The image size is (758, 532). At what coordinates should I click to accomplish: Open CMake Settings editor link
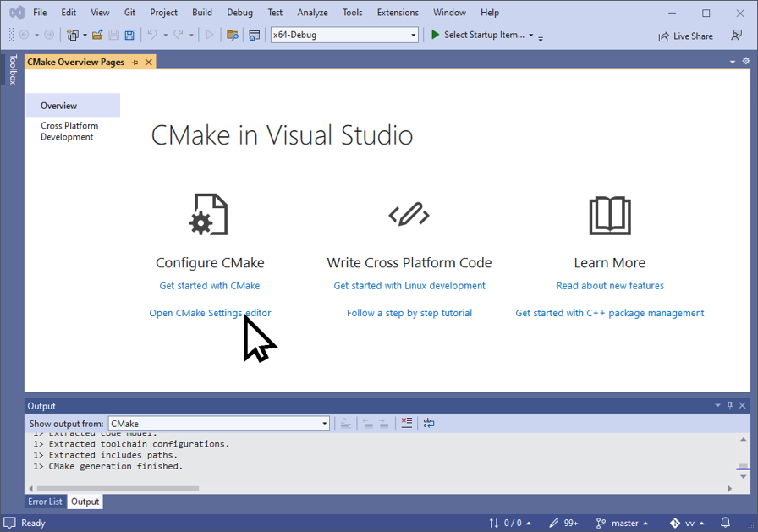210,313
